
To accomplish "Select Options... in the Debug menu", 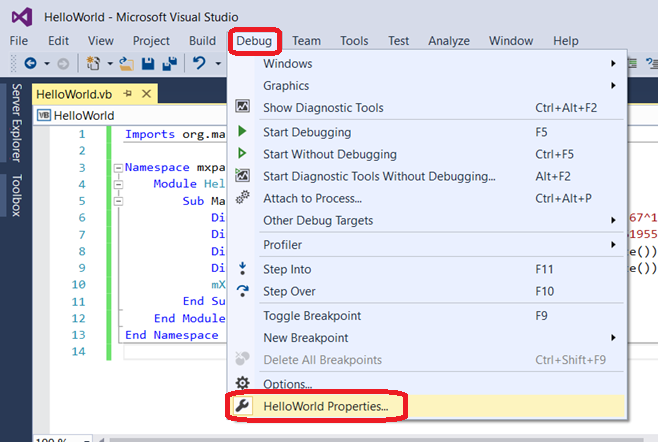I will (x=427, y=384).
